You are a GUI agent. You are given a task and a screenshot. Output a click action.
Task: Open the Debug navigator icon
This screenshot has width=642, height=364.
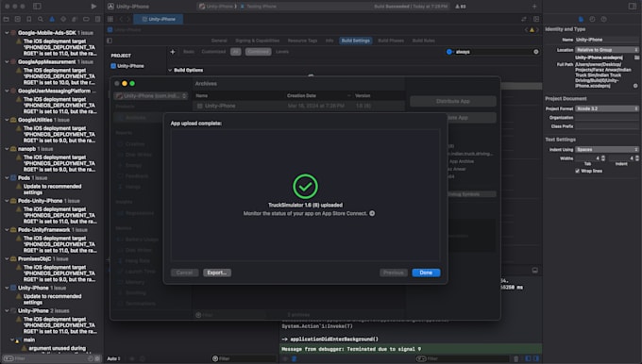pyautogui.click(x=75, y=19)
